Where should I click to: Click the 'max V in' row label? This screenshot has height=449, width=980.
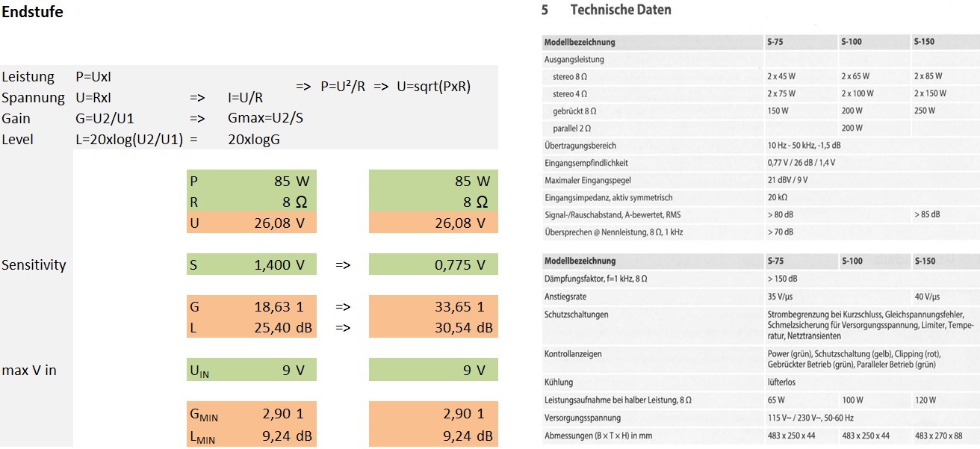tap(29, 370)
